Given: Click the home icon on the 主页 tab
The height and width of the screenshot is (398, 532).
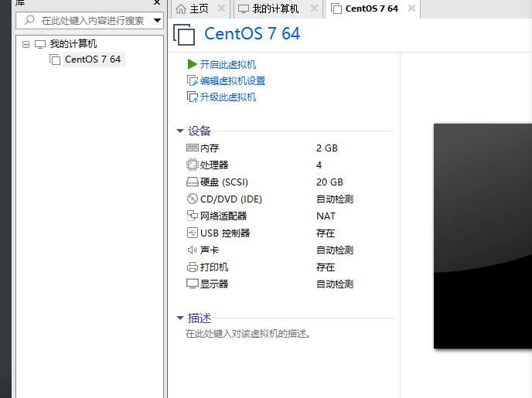Looking at the screenshot, I should 181,9.
